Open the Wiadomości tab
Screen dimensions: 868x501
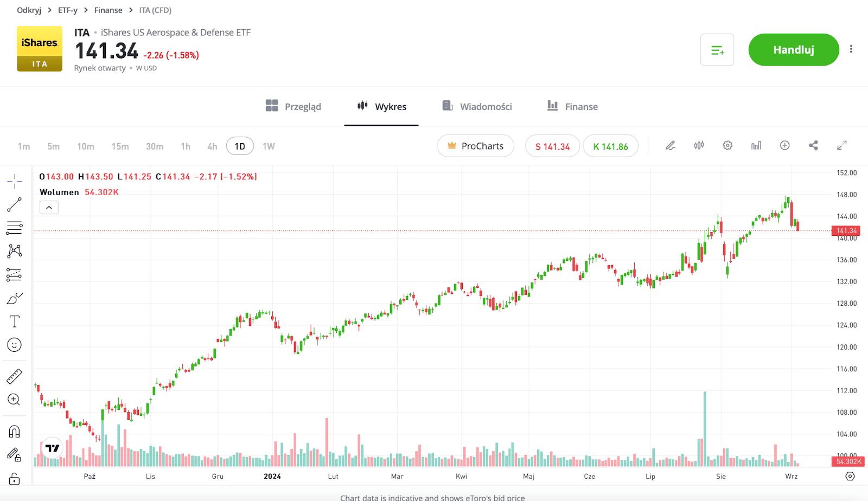[x=477, y=106]
